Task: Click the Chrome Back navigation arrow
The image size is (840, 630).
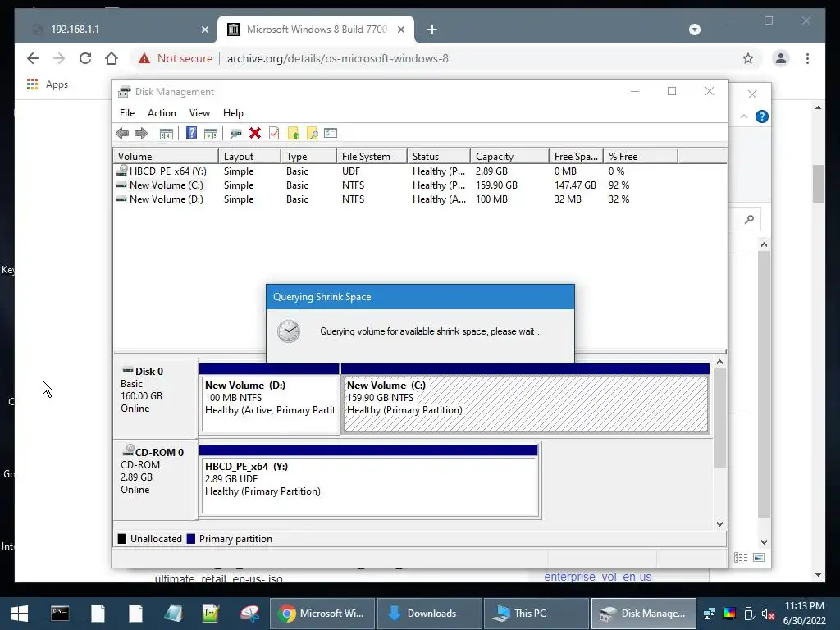Action: point(33,58)
